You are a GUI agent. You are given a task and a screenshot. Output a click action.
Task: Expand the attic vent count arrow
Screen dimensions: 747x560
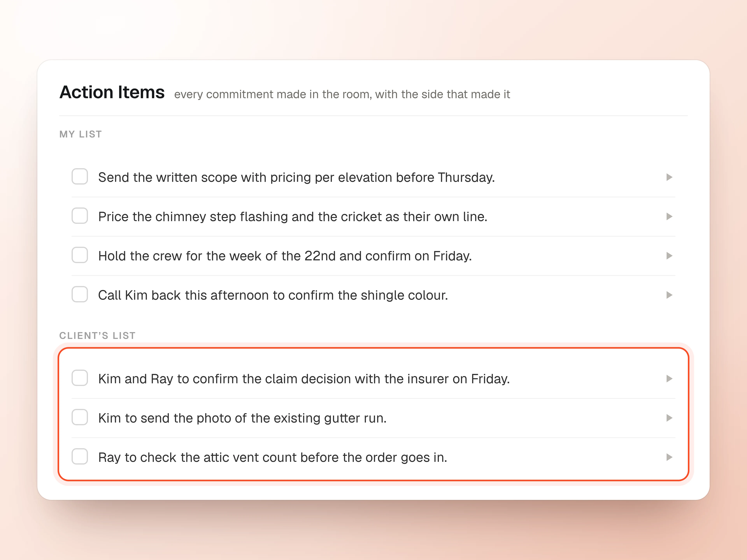669,457
